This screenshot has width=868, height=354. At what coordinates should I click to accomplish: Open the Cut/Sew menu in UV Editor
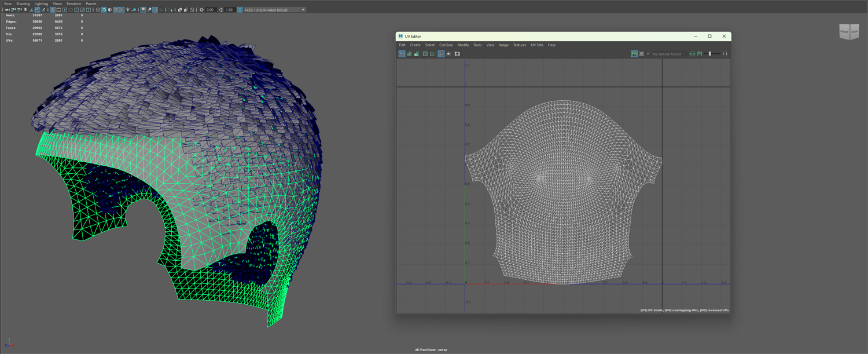446,45
